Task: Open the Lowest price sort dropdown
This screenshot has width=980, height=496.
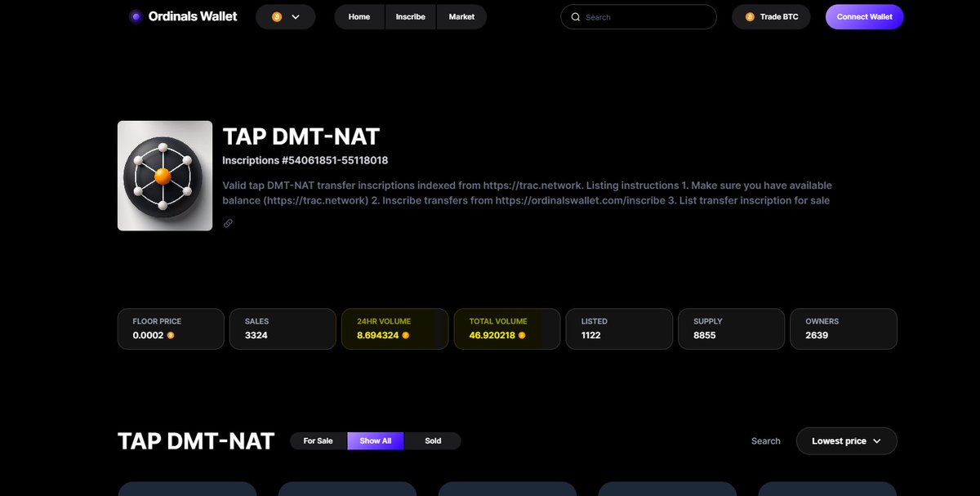Action: [846, 441]
